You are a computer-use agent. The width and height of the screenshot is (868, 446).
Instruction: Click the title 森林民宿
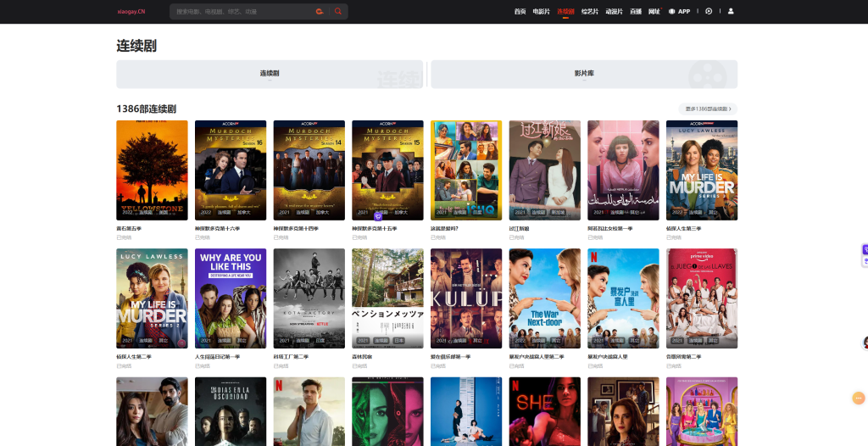pos(362,357)
